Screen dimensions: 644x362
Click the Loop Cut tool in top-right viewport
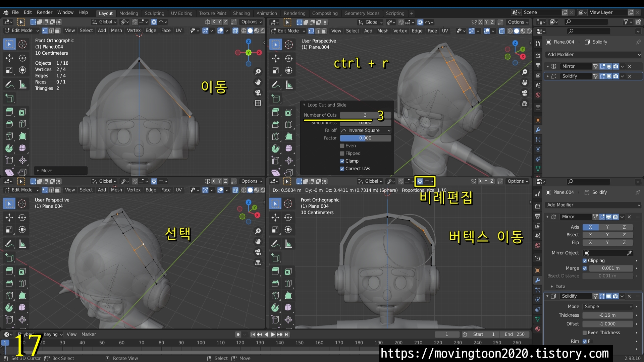(x=288, y=124)
